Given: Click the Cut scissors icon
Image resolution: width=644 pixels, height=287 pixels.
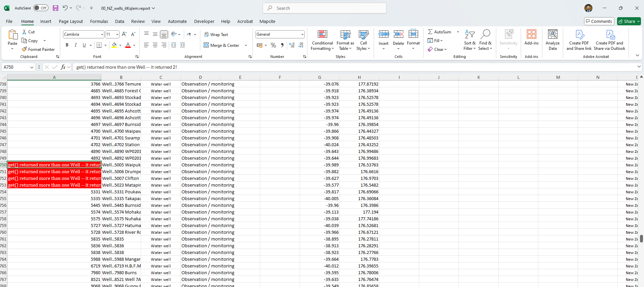Looking at the screenshot, I should click(x=24, y=32).
